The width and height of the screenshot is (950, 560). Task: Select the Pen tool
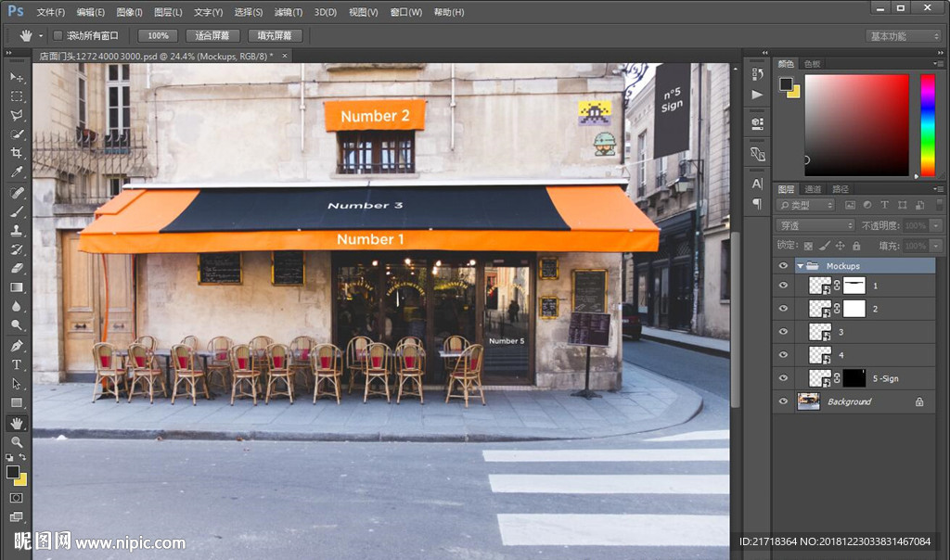17,346
